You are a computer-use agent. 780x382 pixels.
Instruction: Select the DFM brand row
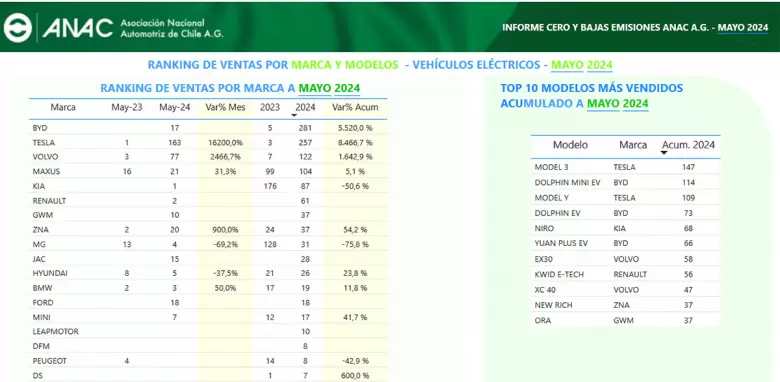tap(208, 346)
